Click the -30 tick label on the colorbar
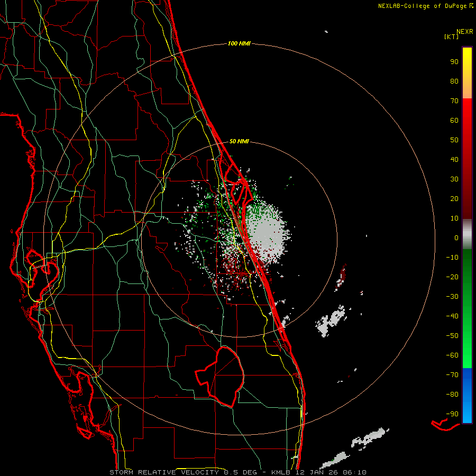 [x=452, y=297]
